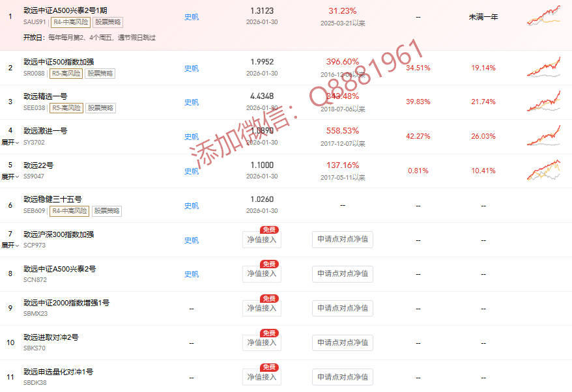Click 申请点对点净值 for 致远进取对冲2号

342,343
